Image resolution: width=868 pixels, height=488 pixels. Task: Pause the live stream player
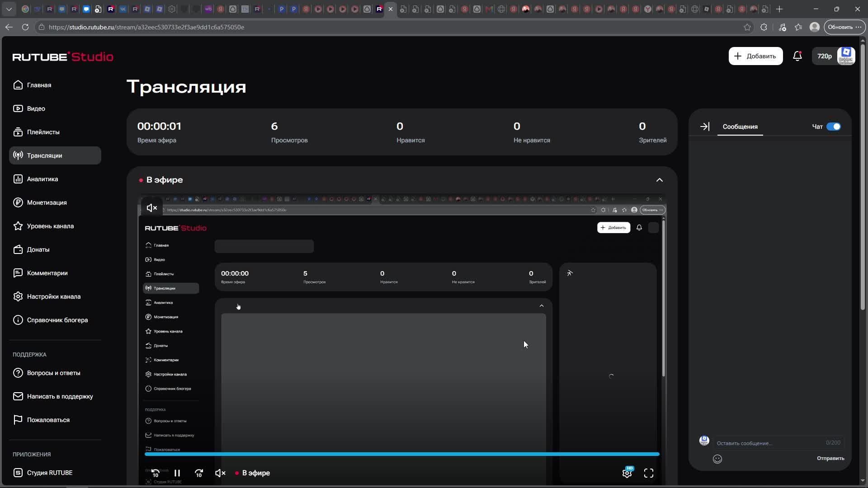click(x=177, y=473)
